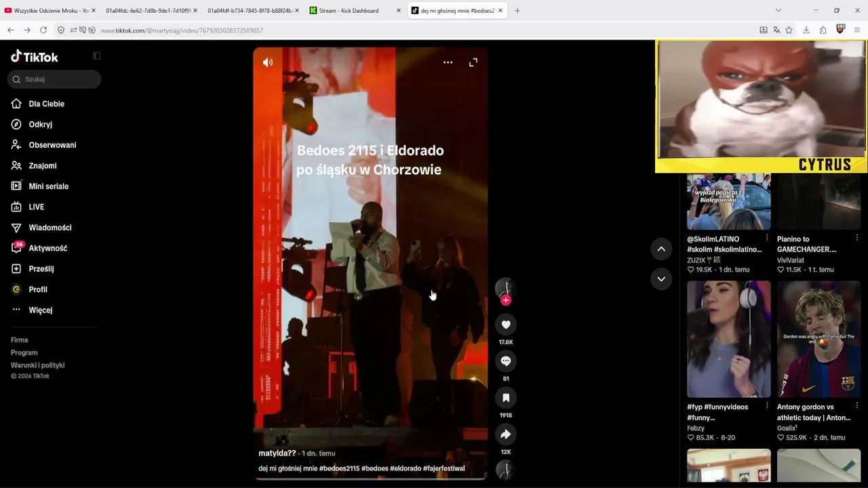Expand the Program footer section

(24, 353)
